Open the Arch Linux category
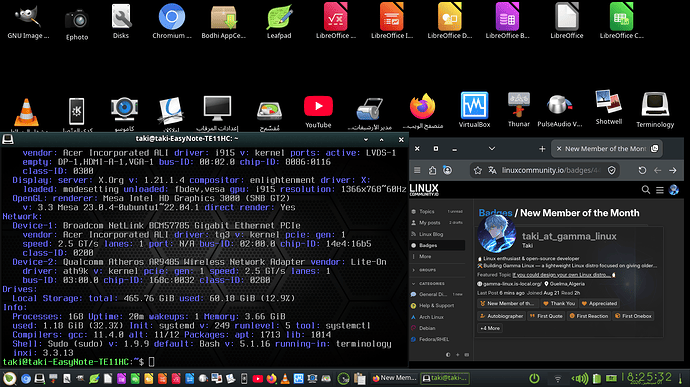The height and width of the screenshot is (387, 690). click(x=431, y=317)
